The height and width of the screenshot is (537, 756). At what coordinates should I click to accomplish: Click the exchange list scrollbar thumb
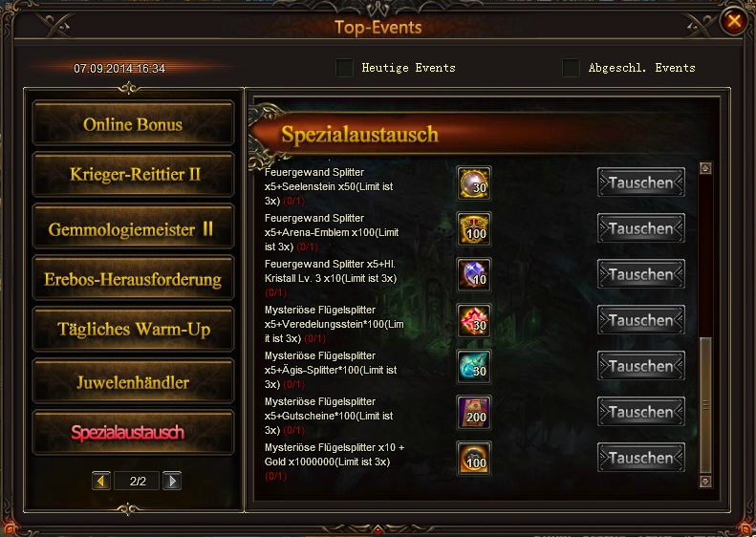coord(705,405)
